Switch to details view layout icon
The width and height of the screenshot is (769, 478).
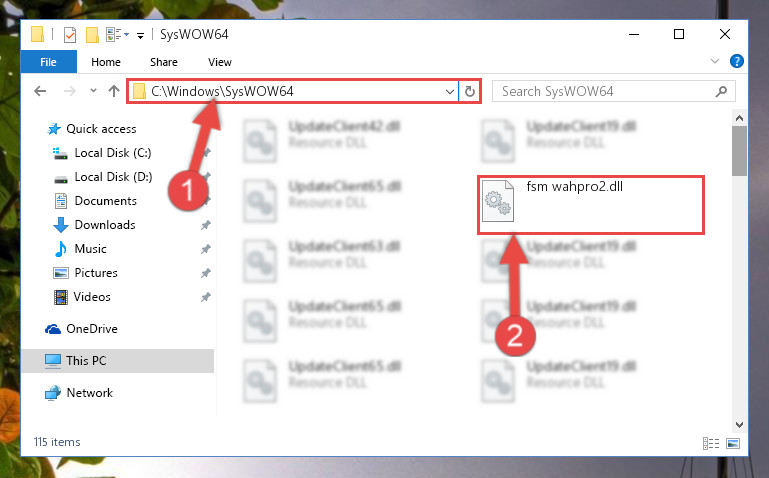pos(711,444)
